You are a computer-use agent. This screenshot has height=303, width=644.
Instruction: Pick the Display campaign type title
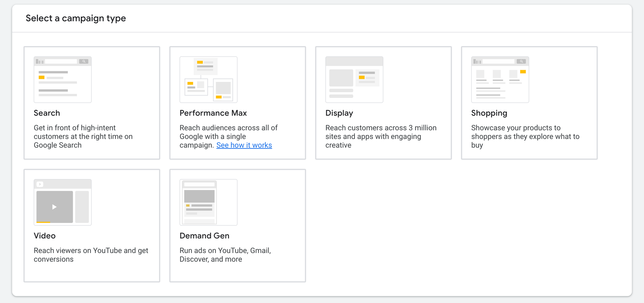tap(339, 113)
